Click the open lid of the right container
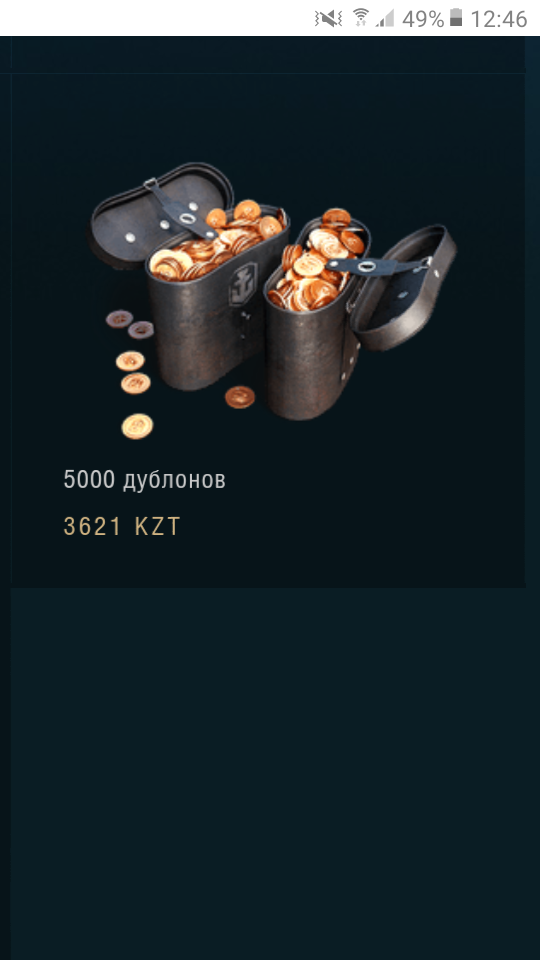This screenshot has width=540, height=960. (x=405, y=288)
